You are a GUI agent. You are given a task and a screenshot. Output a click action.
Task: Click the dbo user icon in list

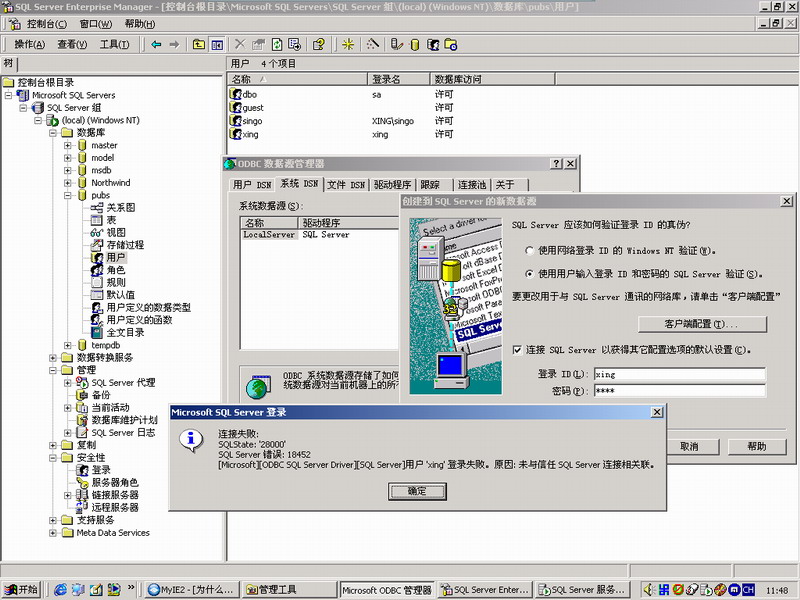(x=235, y=94)
